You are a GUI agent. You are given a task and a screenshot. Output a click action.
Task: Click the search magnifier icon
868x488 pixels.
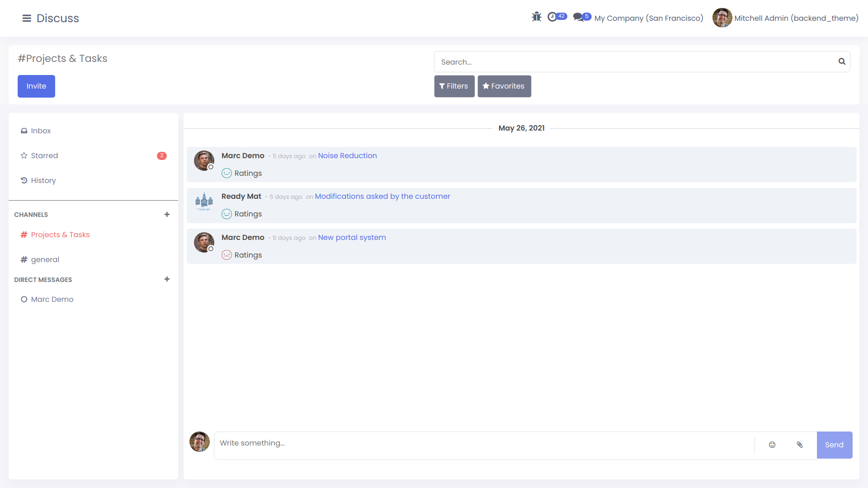click(x=842, y=61)
